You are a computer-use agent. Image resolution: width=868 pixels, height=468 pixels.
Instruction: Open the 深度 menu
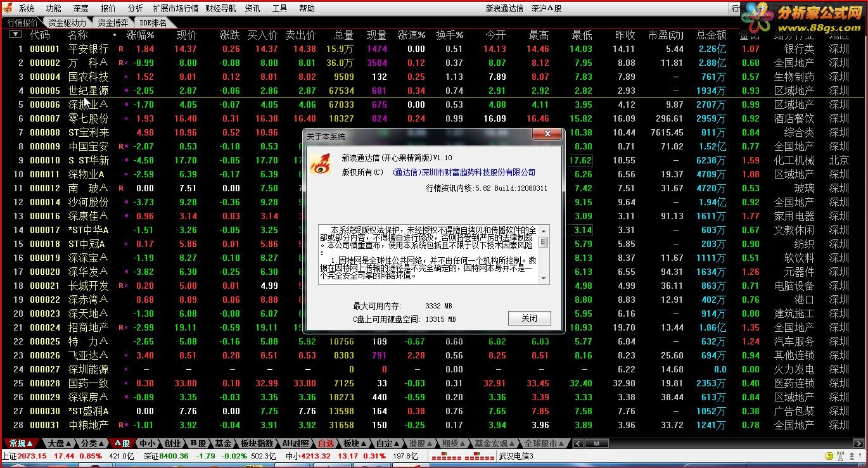click(80, 9)
